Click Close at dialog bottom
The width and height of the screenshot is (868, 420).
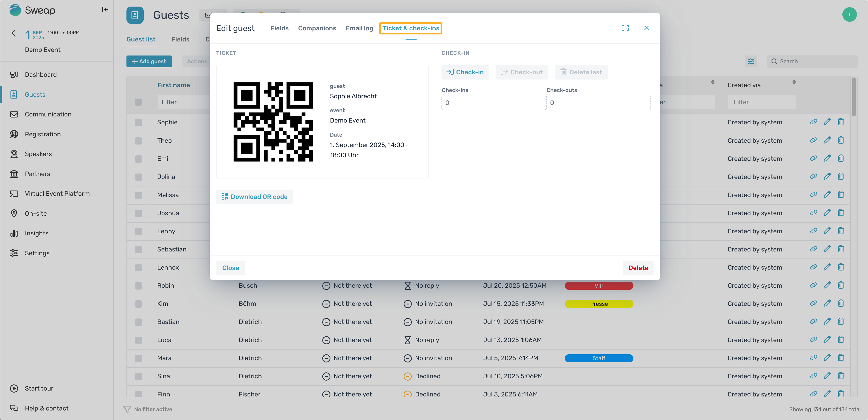[x=230, y=268]
